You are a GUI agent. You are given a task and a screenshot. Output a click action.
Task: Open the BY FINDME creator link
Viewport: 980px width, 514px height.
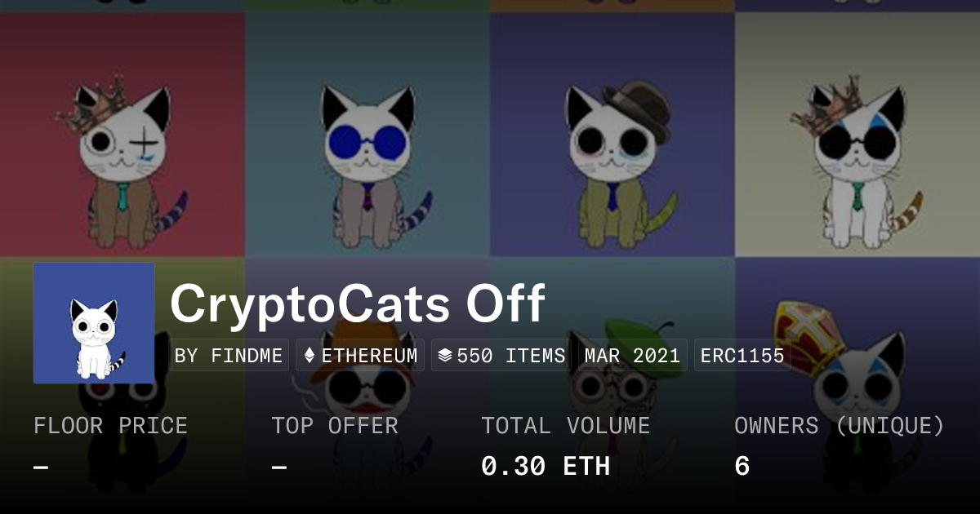[229, 356]
